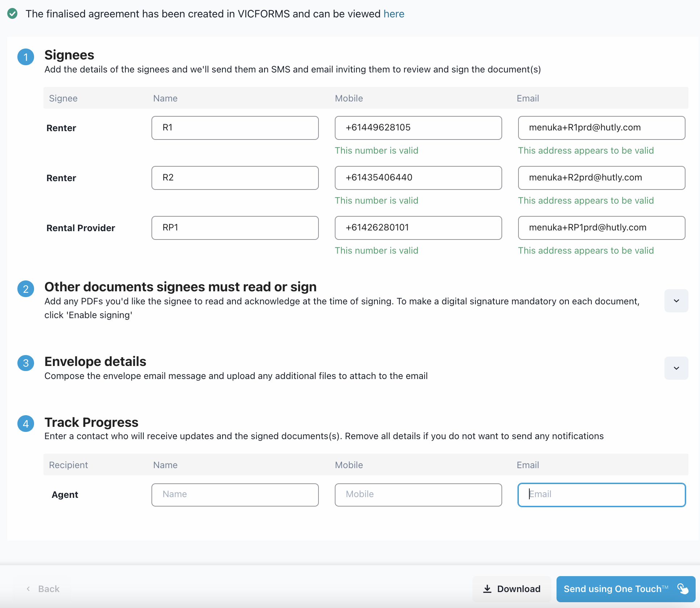
Task: Expand the Other documents section chevron
Action: pos(676,301)
